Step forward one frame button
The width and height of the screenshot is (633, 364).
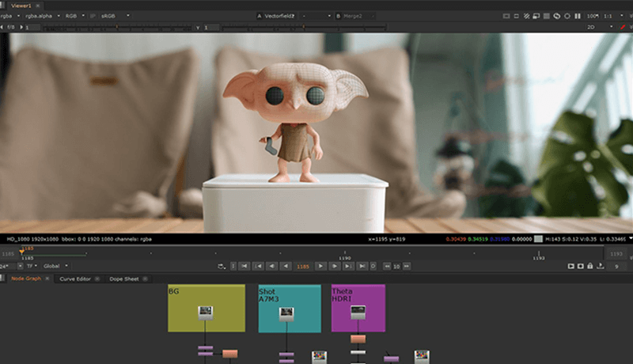coord(335,267)
